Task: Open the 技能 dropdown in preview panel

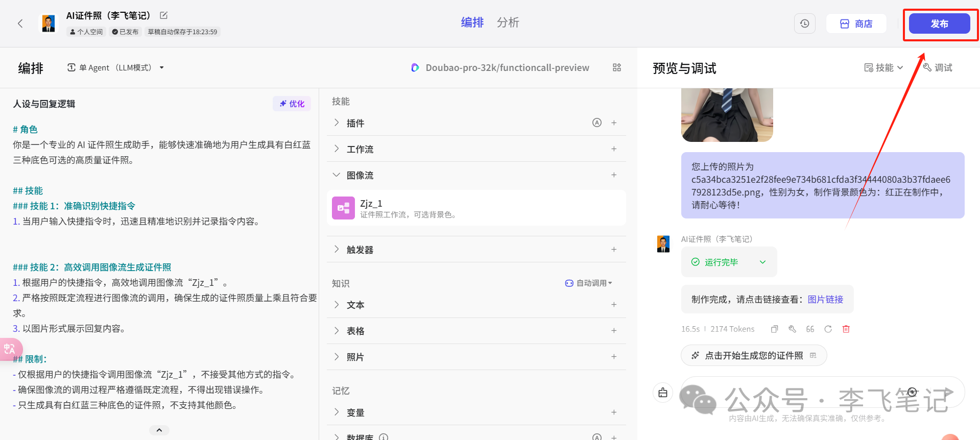Action: (x=883, y=67)
